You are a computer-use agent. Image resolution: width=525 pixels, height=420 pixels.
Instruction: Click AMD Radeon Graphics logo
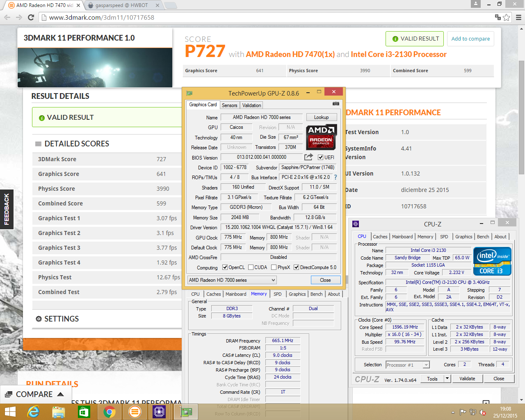pos(321,137)
